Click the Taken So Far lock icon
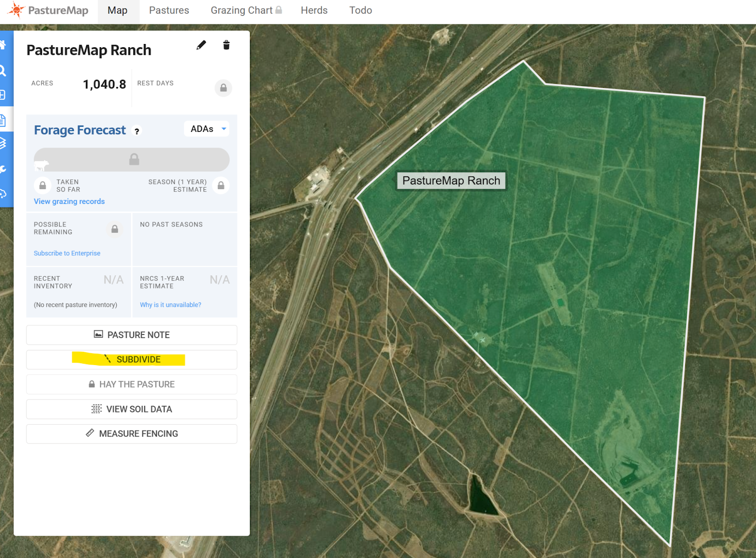 coord(43,185)
